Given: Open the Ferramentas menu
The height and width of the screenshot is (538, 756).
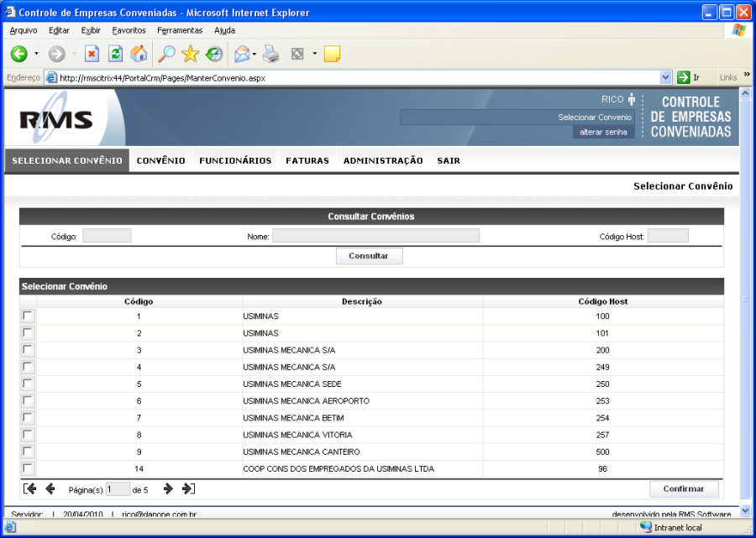Looking at the screenshot, I should (x=180, y=30).
